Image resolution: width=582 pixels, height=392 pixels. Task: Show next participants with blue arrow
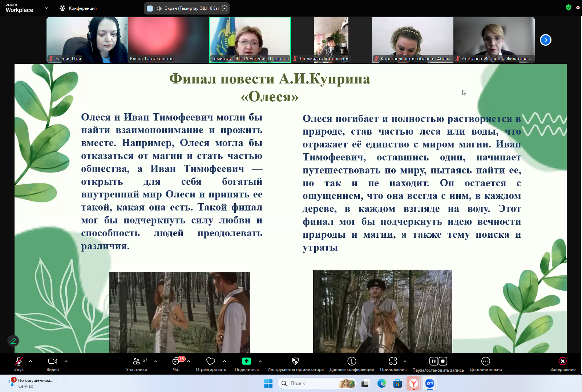point(546,40)
